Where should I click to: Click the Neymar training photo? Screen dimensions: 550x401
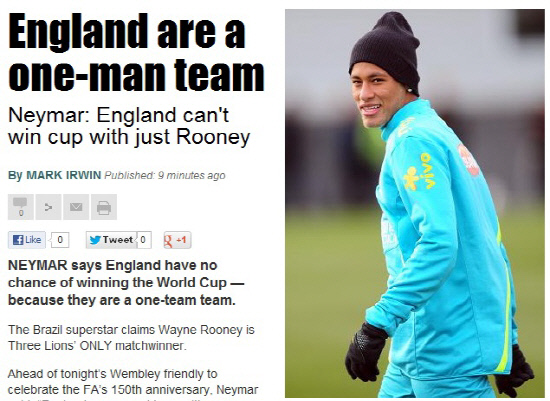(415, 203)
